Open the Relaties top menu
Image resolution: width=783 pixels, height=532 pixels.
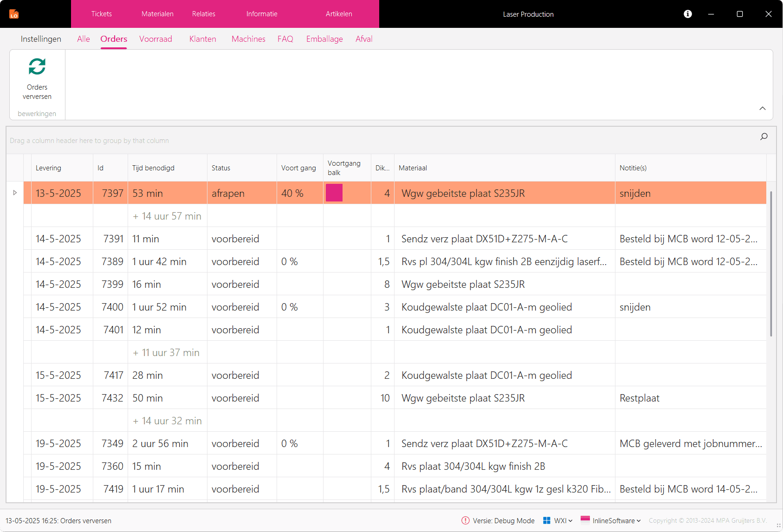point(204,14)
